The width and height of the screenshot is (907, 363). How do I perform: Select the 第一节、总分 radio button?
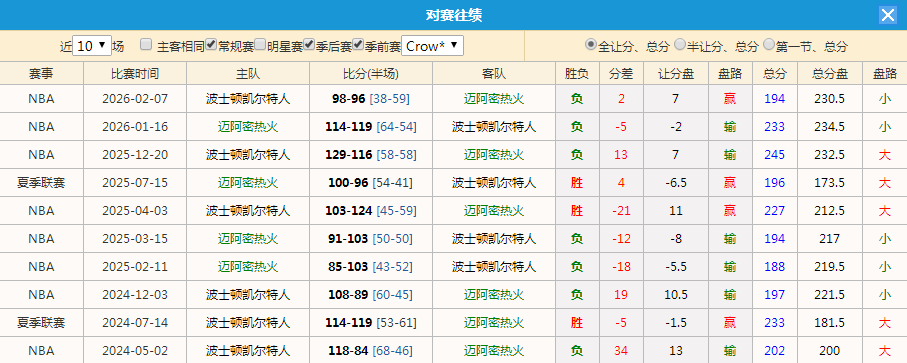tap(769, 45)
